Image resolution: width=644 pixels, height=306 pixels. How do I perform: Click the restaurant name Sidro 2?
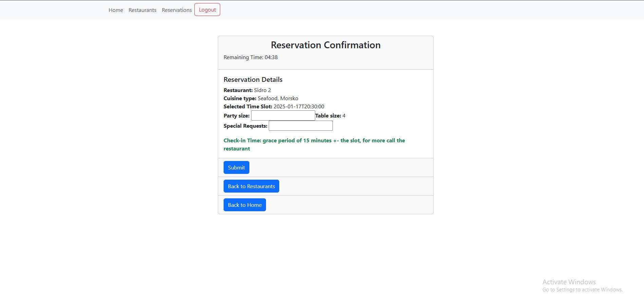point(262,90)
